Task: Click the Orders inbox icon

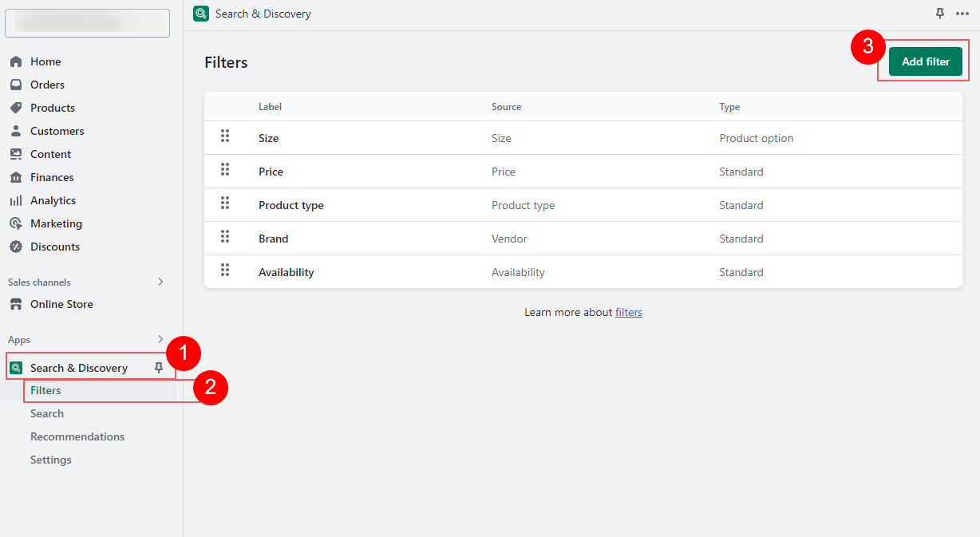Action: [x=16, y=85]
